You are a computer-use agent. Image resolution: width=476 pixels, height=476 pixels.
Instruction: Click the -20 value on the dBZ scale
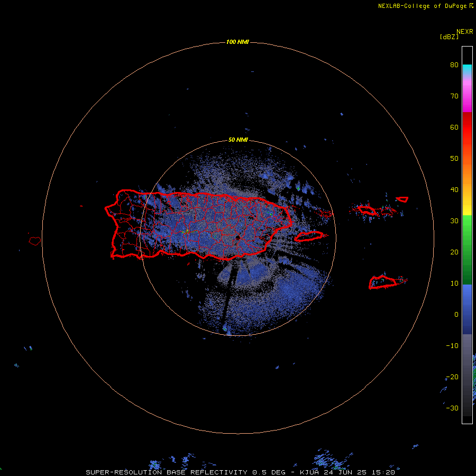452,377
